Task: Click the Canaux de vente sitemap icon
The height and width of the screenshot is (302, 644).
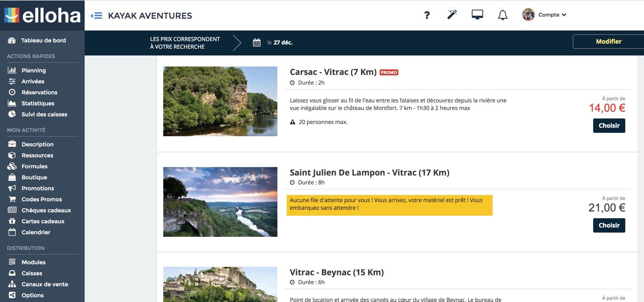Action: [12, 284]
